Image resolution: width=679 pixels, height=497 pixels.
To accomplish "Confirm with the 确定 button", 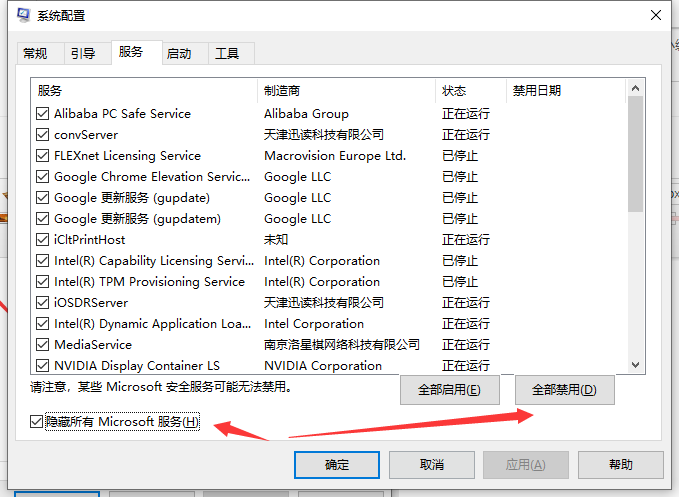I will click(x=337, y=465).
